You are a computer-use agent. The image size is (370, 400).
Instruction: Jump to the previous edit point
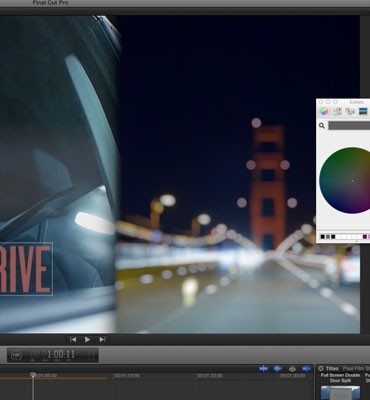coord(73,340)
